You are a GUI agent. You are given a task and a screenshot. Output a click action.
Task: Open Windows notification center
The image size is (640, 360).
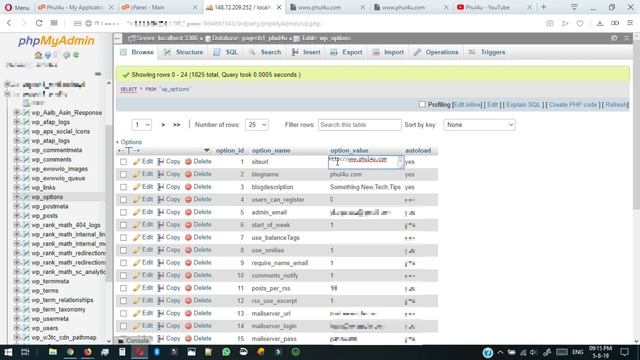624,352
